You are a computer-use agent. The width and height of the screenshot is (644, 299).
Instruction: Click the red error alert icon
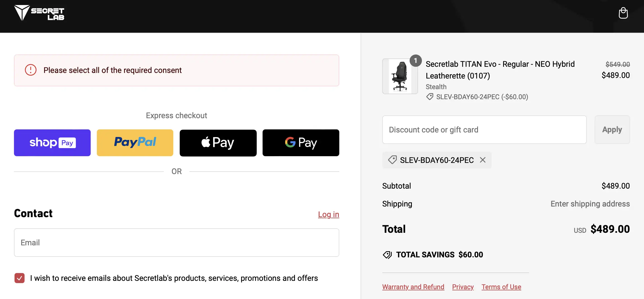coord(31,70)
